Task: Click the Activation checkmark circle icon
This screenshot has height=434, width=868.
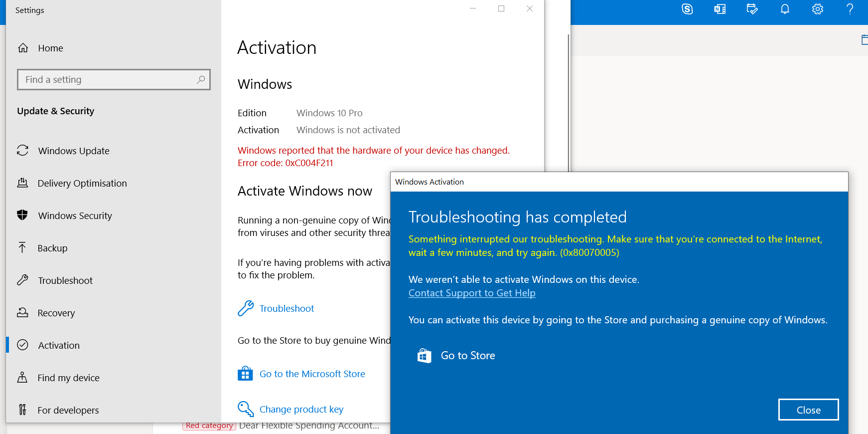Action: (x=22, y=345)
